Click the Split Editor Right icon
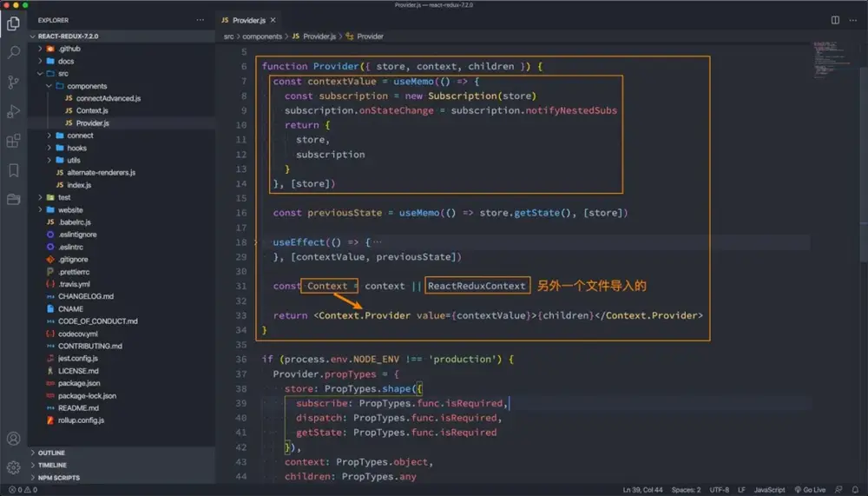The width and height of the screenshot is (868, 496). pos(835,19)
